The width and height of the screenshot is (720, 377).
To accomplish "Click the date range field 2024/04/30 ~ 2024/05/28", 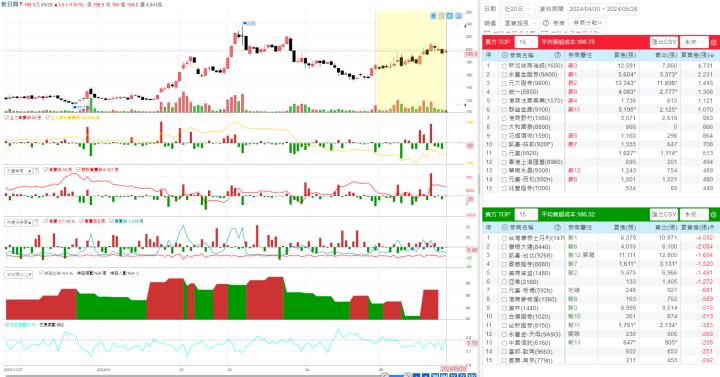I will point(603,9).
